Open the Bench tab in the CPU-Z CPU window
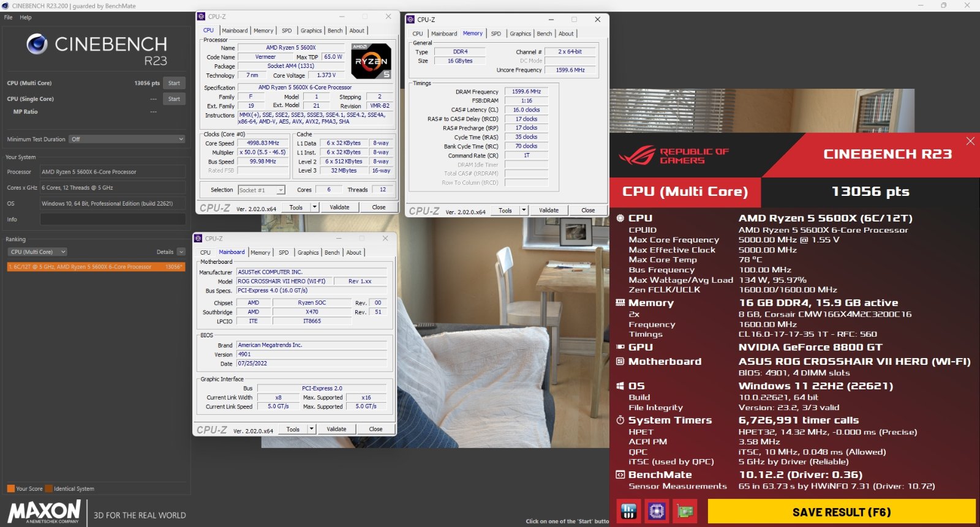This screenshot has width=980, height=527. (x=336, y=31)
